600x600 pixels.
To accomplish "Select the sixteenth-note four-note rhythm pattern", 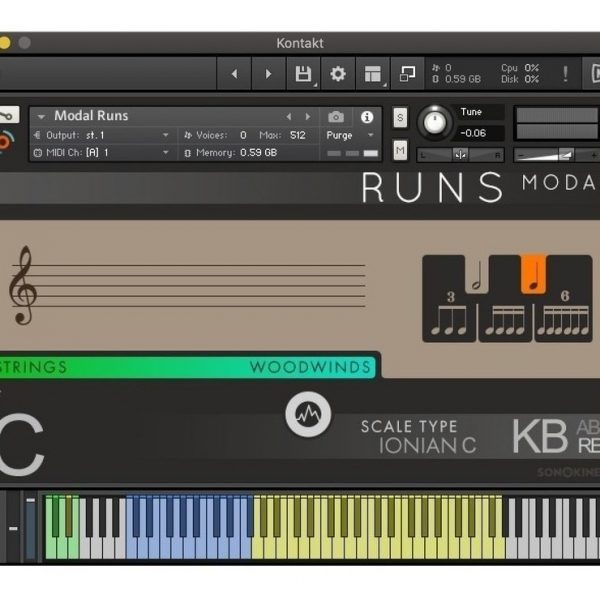I will pos(505,318).
